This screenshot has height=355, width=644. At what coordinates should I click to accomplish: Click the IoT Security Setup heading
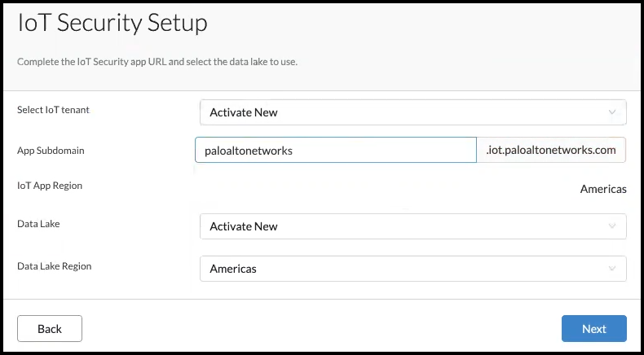(112, 24)
